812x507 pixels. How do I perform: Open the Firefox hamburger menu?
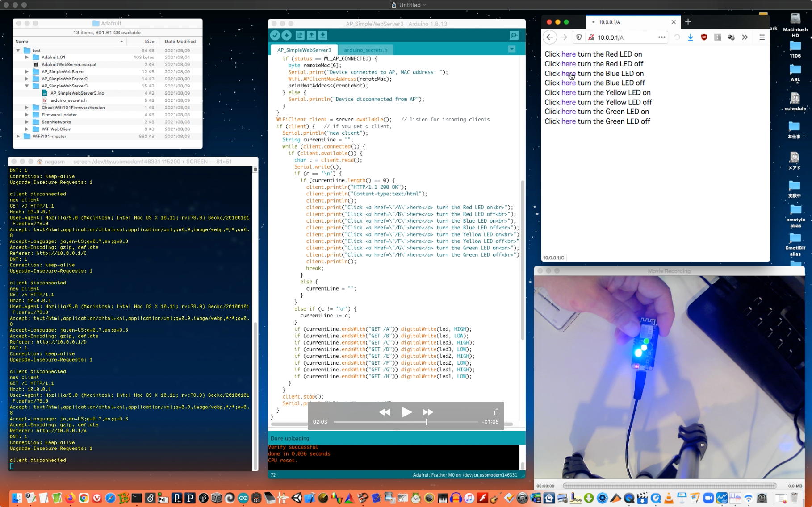pos(762,37)
